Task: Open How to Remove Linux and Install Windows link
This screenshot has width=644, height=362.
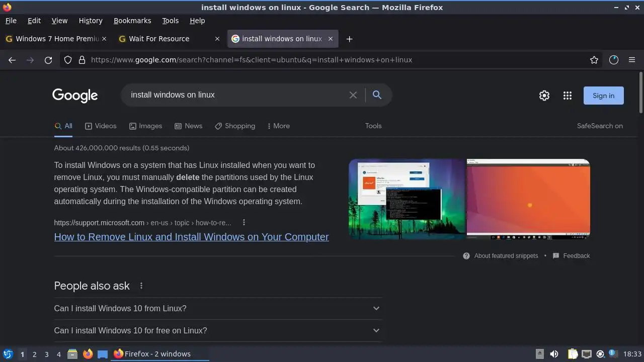Action: [191, 237]
